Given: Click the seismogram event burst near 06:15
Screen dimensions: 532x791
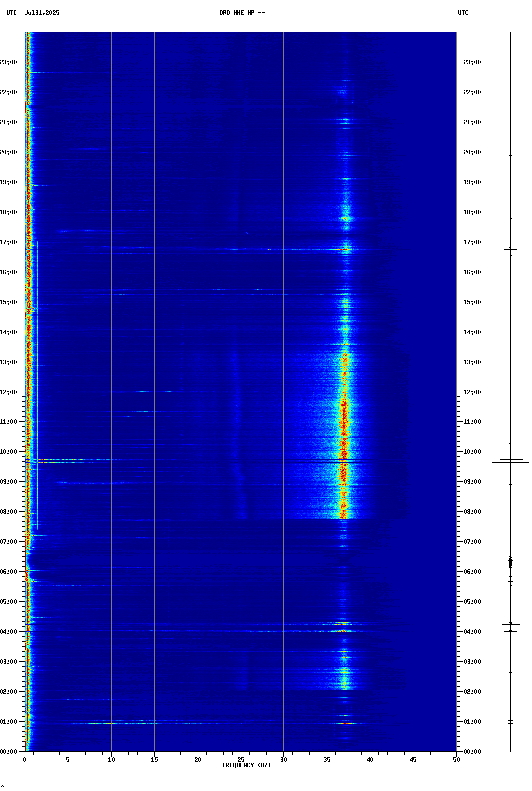Looking at the screenshot, I should coord(510,563).
